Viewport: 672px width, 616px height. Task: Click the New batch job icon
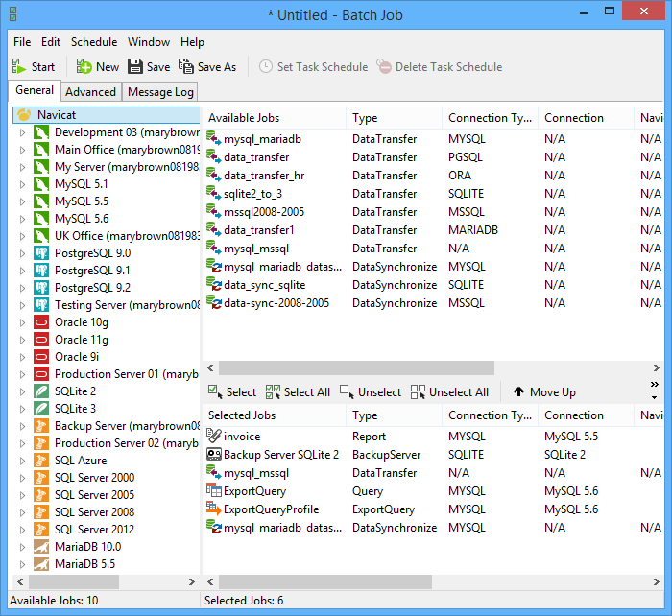click(84, 67)
